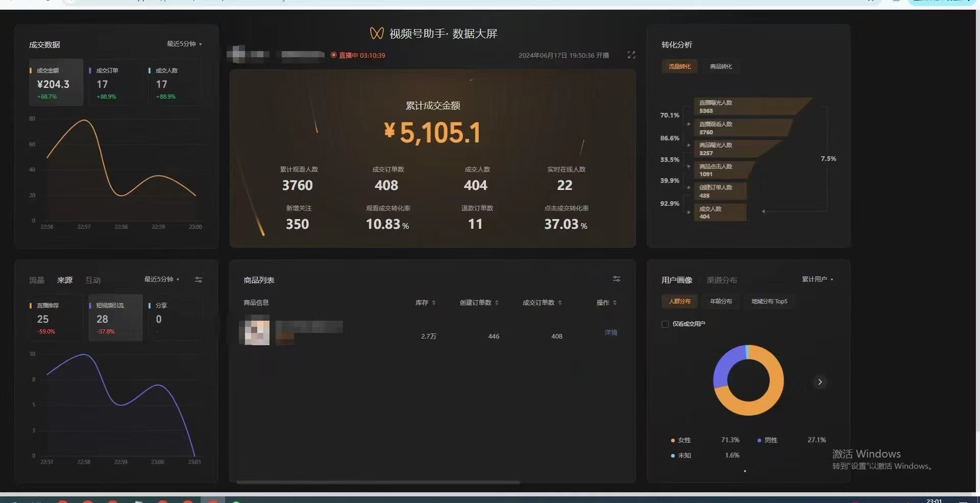Enable the 仅看成交用户 checkbox
Image resolution: width=980 pixels, height=503 pixels.
point(665,324)
